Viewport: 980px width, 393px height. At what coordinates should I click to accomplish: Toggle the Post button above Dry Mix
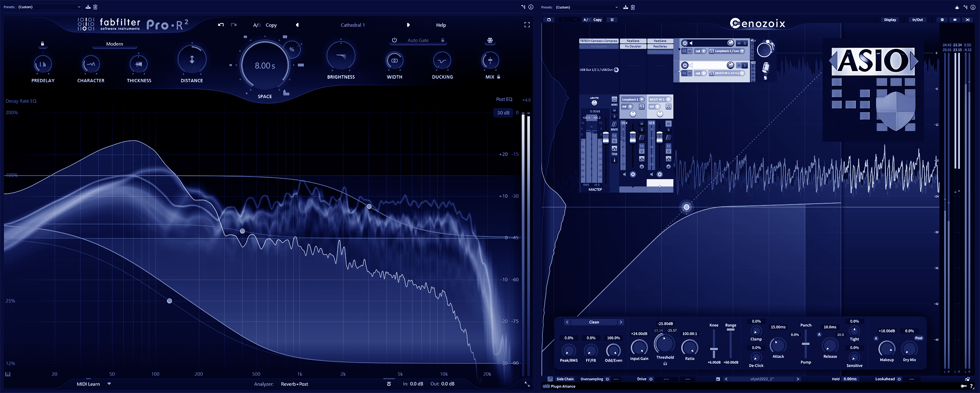919,338
